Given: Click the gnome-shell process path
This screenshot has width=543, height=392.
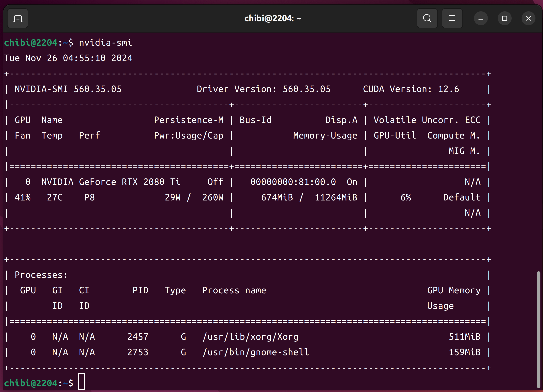Looking at the screenshot, I should click(x=256, y=352).
